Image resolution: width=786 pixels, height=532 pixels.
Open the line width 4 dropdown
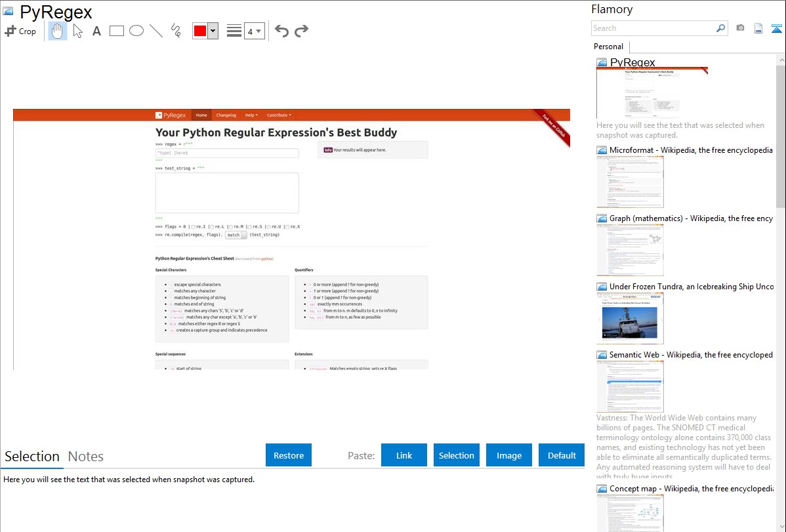[255, 31]
